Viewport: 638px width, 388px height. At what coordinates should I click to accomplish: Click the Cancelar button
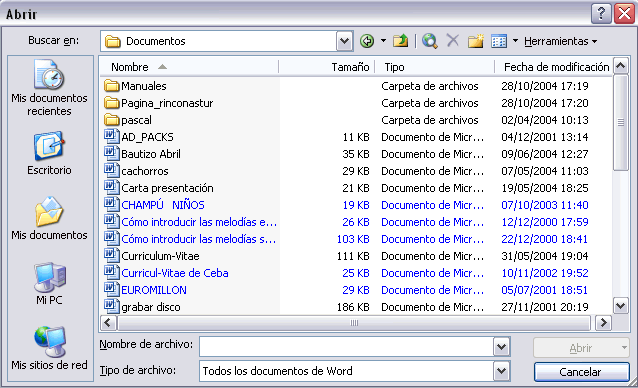coord(581,372)
